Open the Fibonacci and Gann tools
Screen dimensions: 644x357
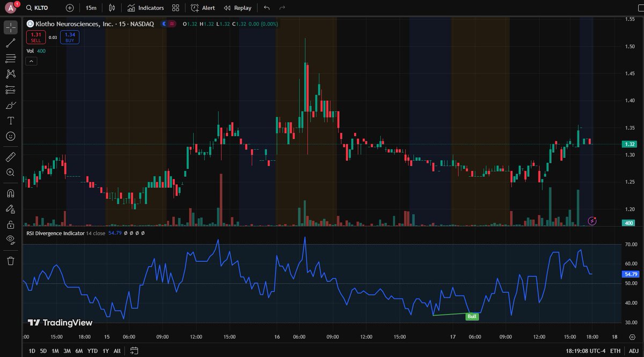(x=11, y=58)
